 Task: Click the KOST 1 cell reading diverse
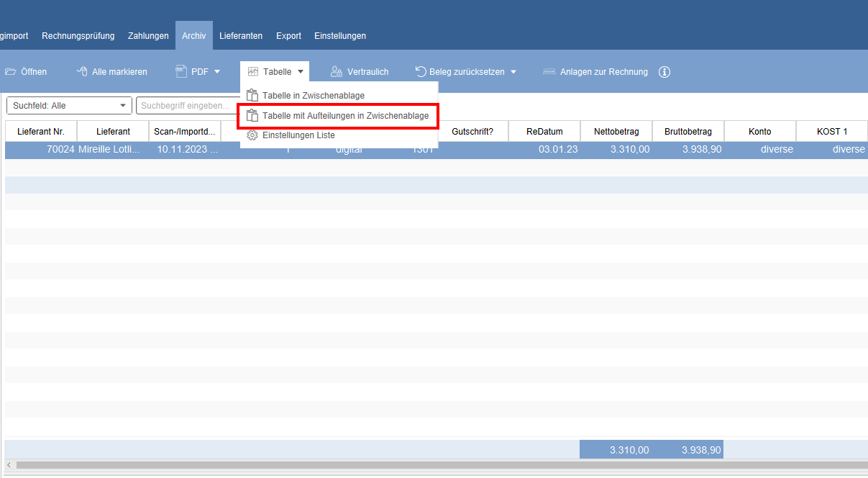point(832,150)
